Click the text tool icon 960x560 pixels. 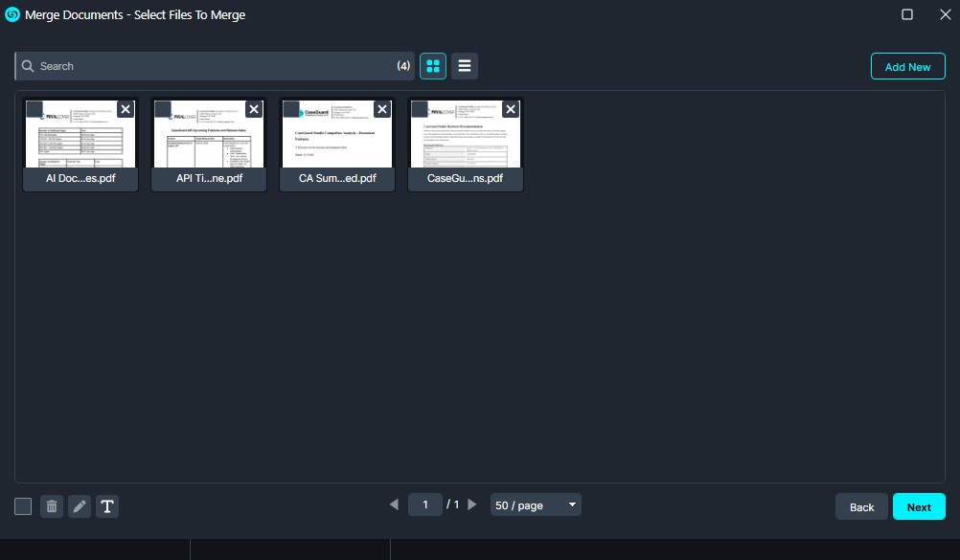[107, 505]
